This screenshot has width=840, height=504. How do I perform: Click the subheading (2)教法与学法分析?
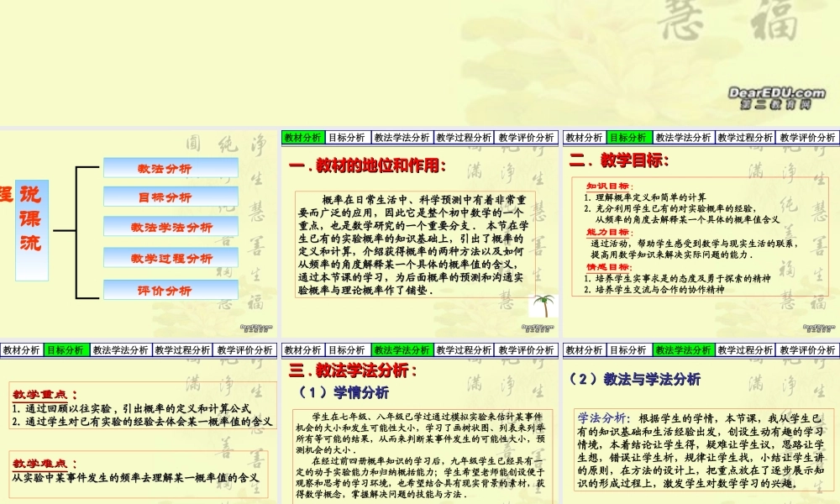pyautogui.click(x=634, y=379)
